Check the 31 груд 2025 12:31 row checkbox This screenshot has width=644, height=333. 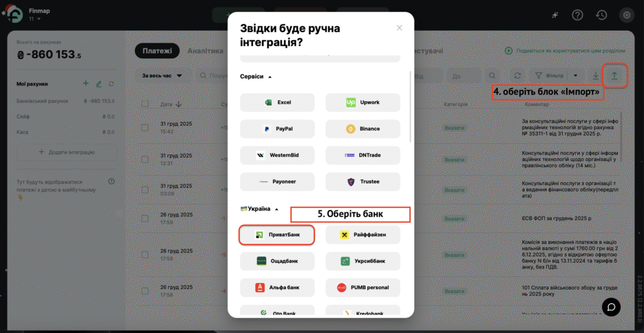[x=145, y=159]
